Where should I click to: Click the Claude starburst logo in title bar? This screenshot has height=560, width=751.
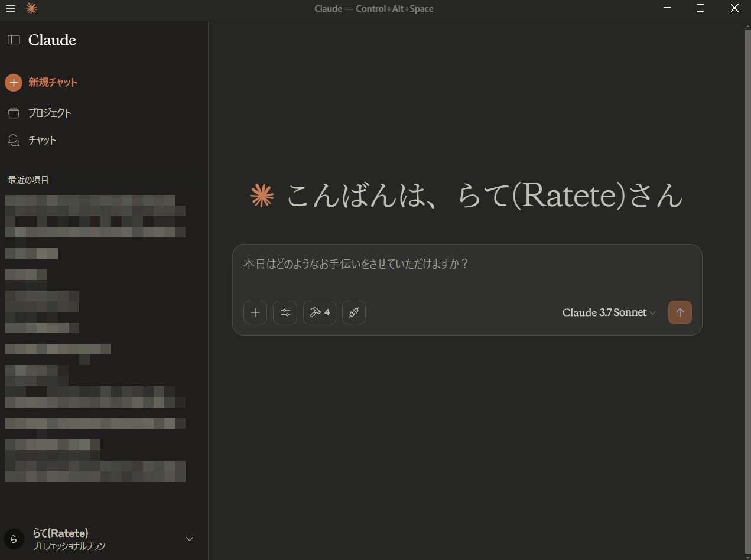[31, 8]
